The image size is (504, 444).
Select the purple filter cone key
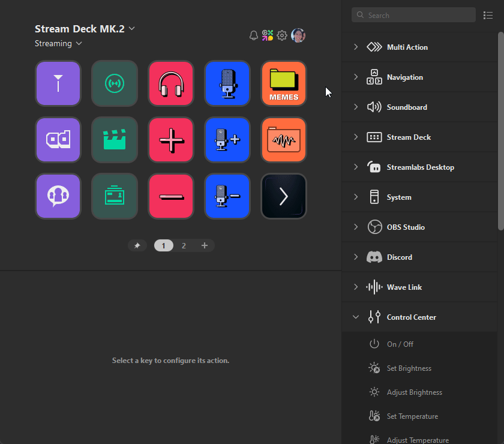(58, 83)
